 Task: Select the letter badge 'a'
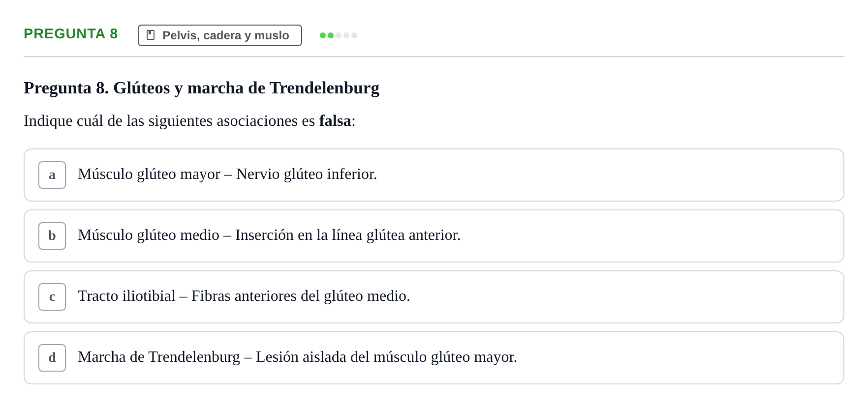(x=52, y=175)
